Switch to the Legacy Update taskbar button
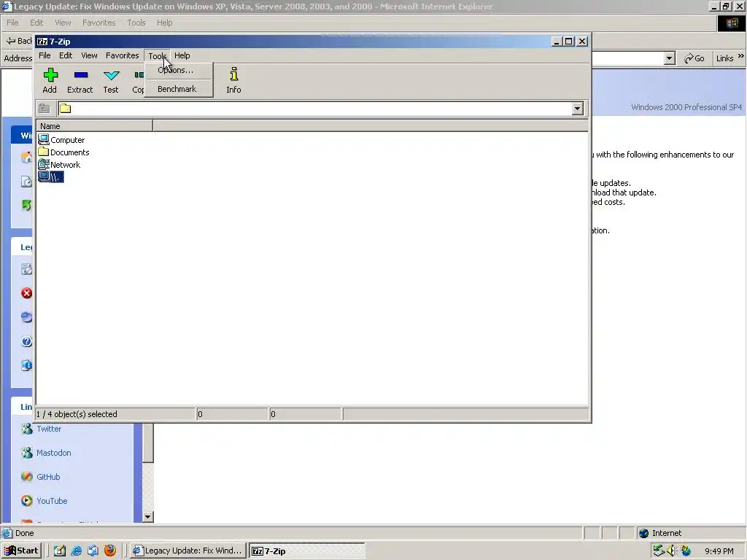Screen dimensions: 747x560 coord(188,551)
